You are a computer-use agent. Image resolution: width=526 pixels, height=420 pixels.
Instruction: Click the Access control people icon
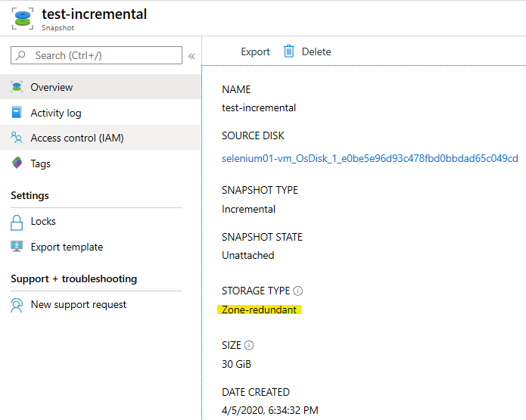pyautogui.click(x=17, y=138)
